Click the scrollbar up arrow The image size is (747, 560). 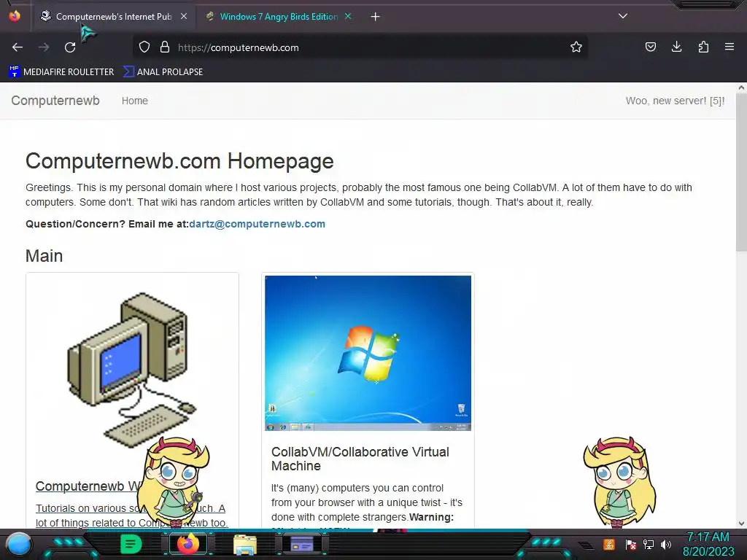pos(741,87)
